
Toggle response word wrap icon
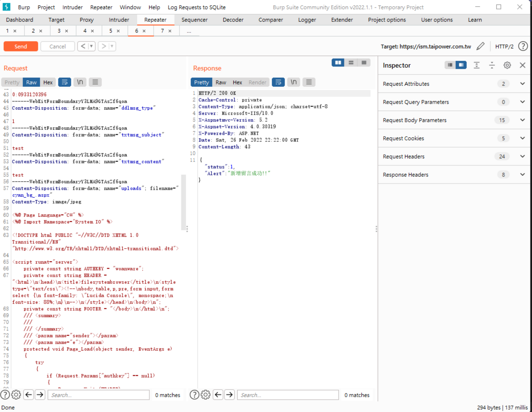pyautogui.click(x=278, y=82)
